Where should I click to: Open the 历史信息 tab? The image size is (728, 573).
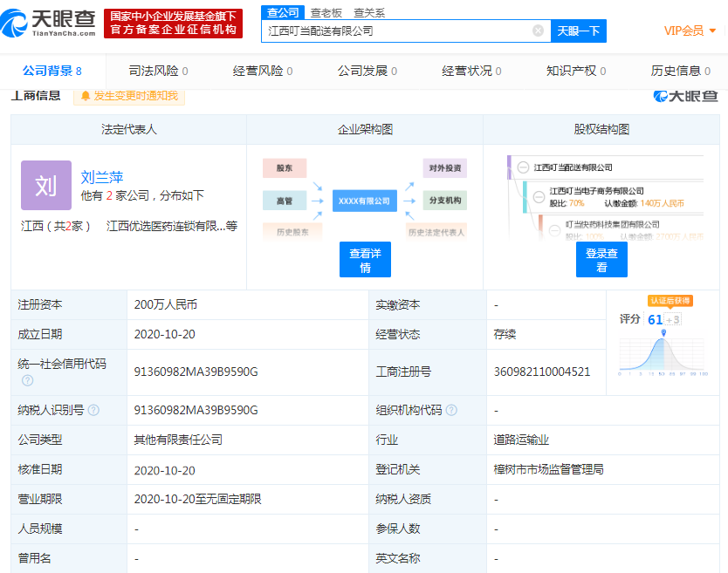[681, 71]
